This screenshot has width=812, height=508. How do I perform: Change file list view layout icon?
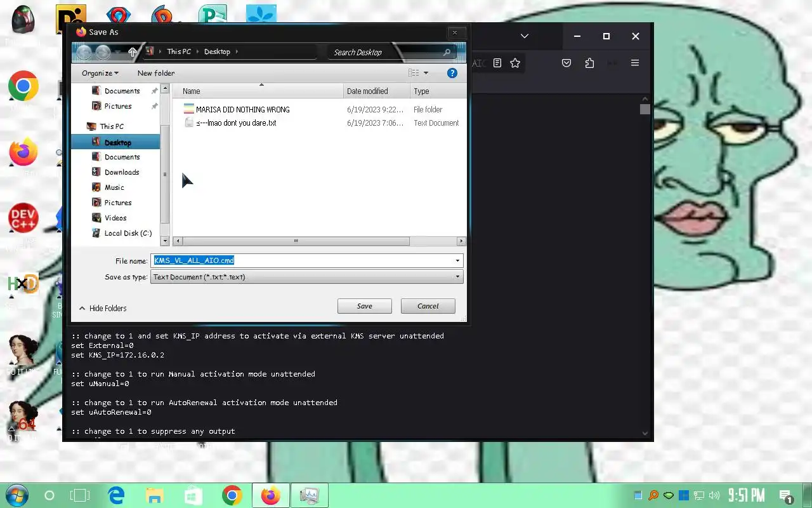tap(414, 73)
